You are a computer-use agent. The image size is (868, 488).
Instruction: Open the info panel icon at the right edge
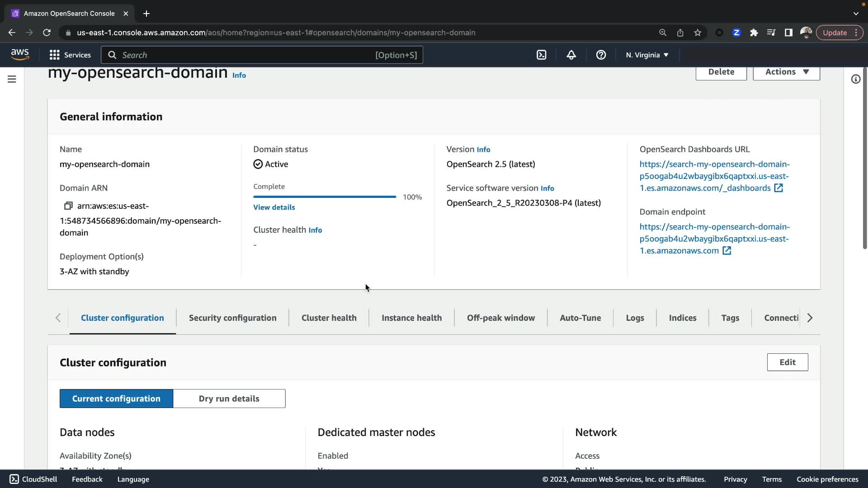[855, 80]
